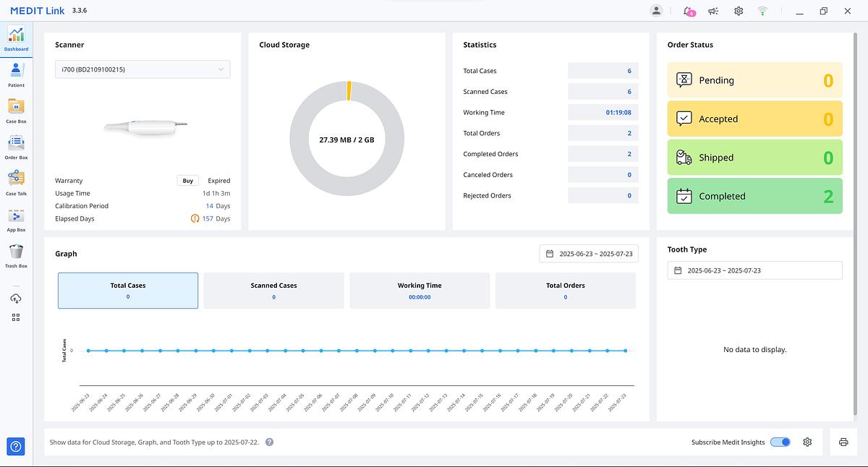The width and height of the screenshot is (868, 467).
Task: Click the Completed order status card
Action: 754,196
